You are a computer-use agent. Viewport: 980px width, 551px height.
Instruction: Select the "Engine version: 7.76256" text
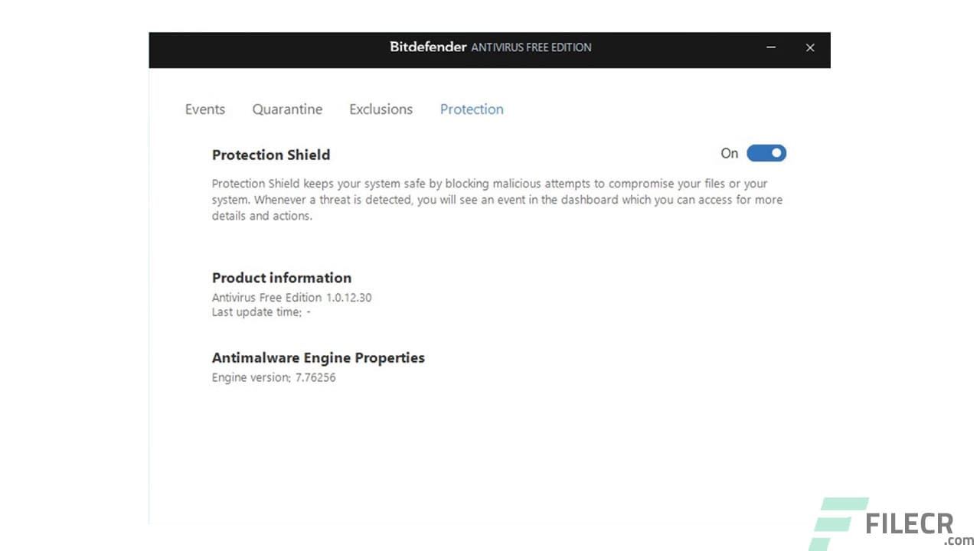(273, 377)
